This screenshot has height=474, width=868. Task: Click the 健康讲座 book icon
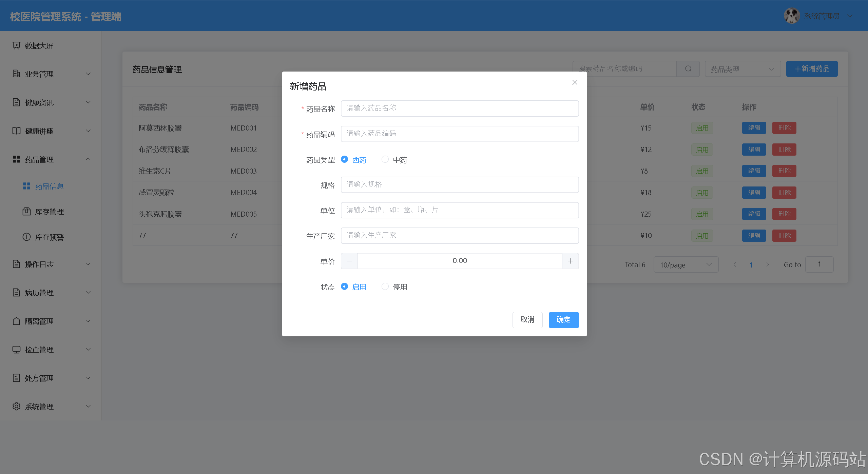click(x=16, y=131)
